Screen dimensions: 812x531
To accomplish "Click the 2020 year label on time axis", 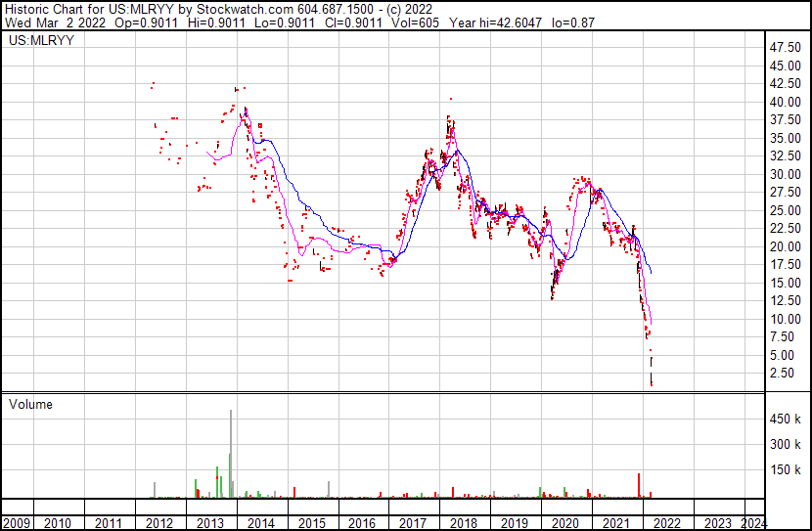I will tap(565, 523).
